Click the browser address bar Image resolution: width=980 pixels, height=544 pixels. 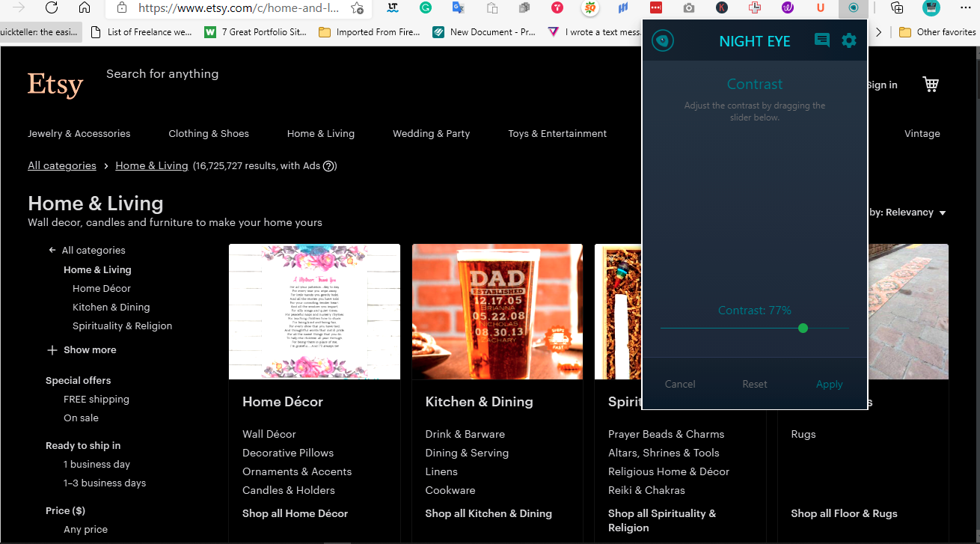pos(239,8)
